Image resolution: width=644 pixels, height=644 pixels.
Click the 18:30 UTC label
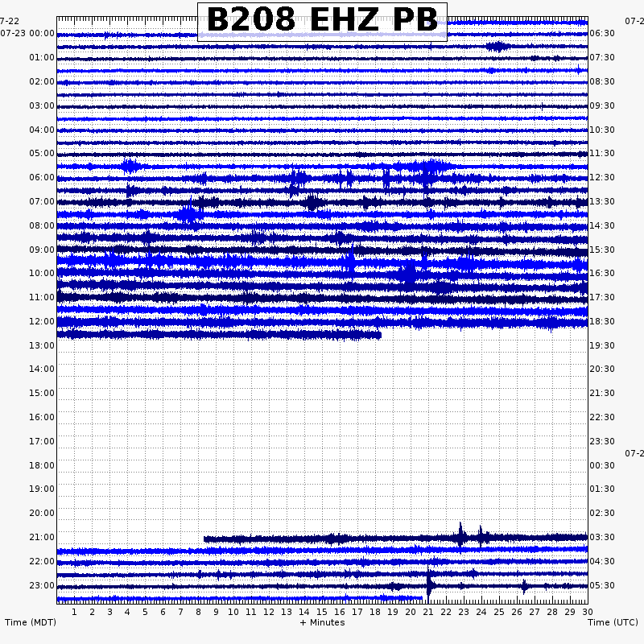[602, 321]
